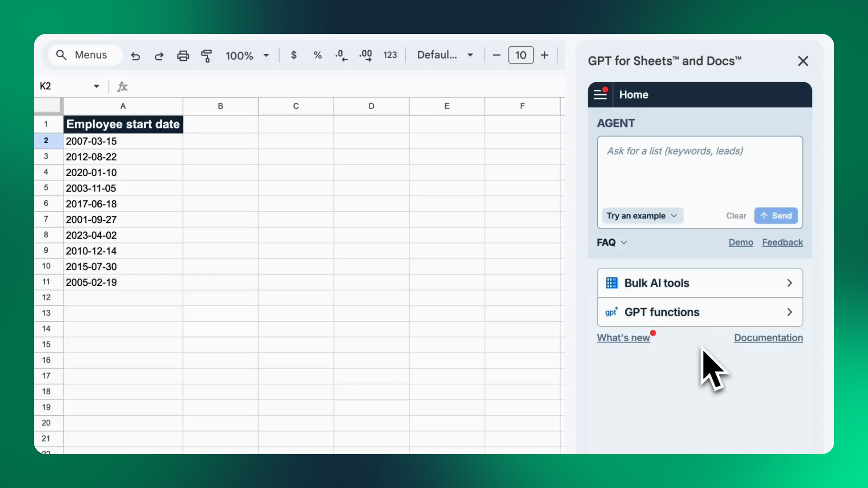Open the Default font dropdown

click(445, 55)
